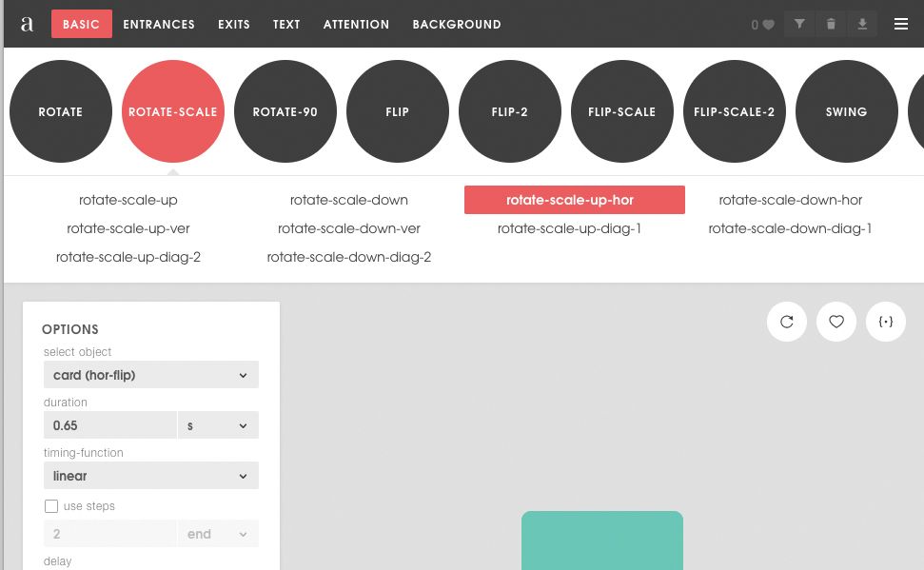Switch to the ENTRANCES tab

point(159,24)
